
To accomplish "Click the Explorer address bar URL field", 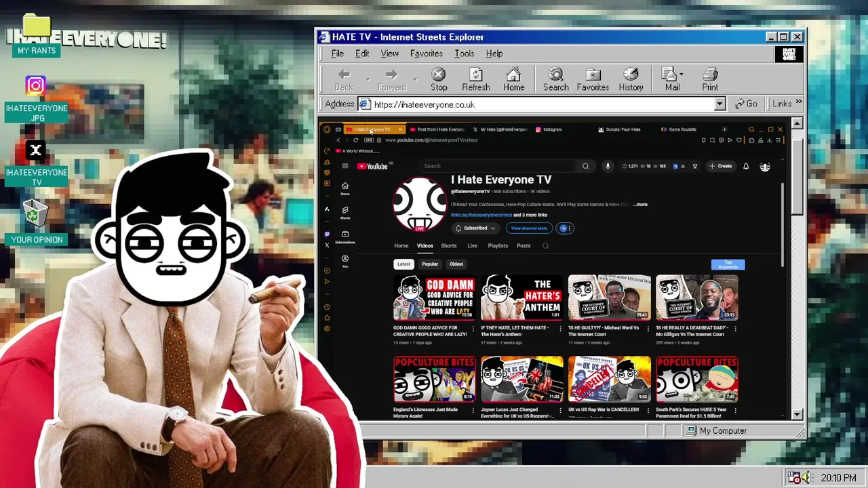I will point(541,104).
